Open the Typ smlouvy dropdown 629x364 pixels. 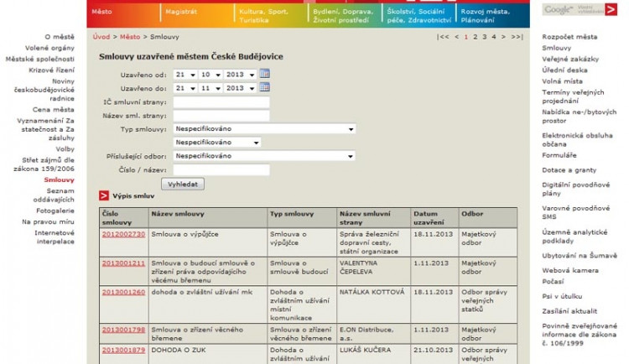[264, 129]
